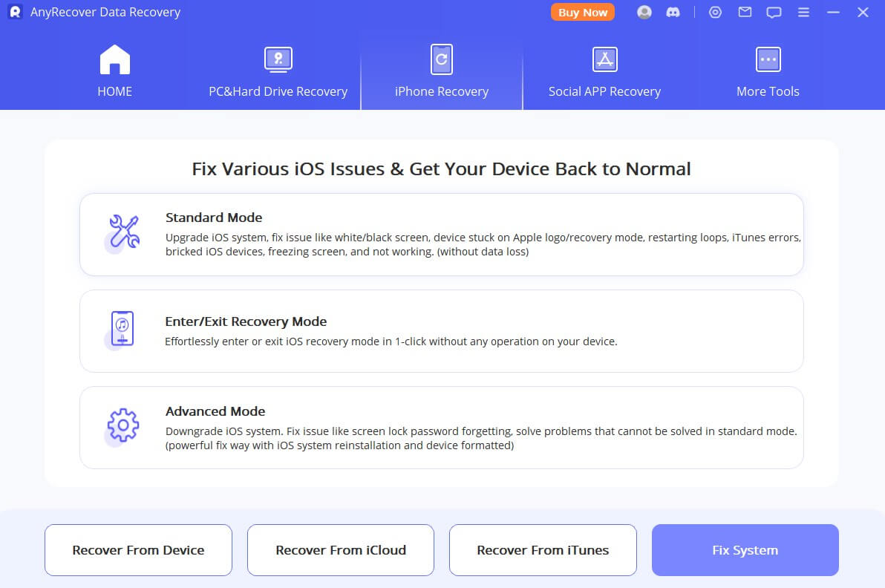
Task: Click the Recover From iTunes button
Action: tap(543, 550)
